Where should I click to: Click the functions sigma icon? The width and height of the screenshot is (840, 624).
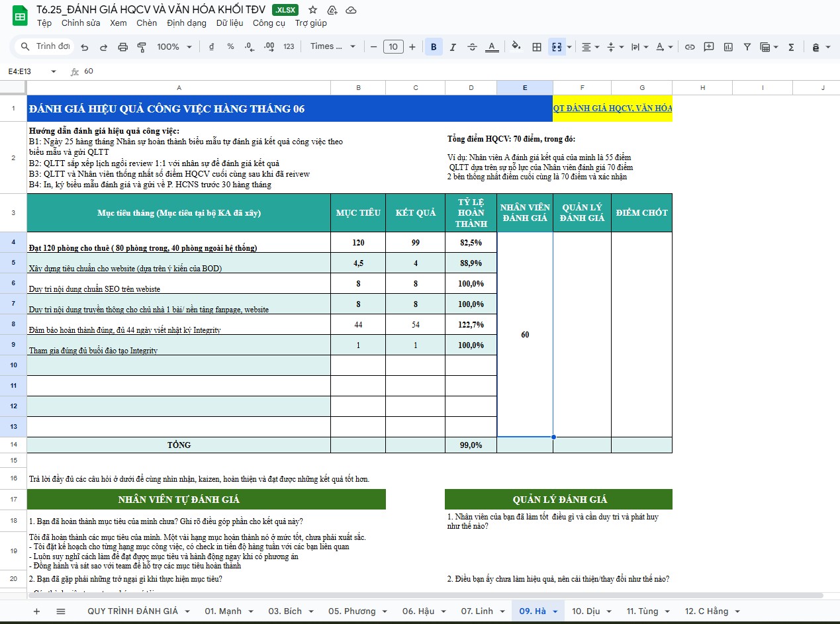[791, 47]
